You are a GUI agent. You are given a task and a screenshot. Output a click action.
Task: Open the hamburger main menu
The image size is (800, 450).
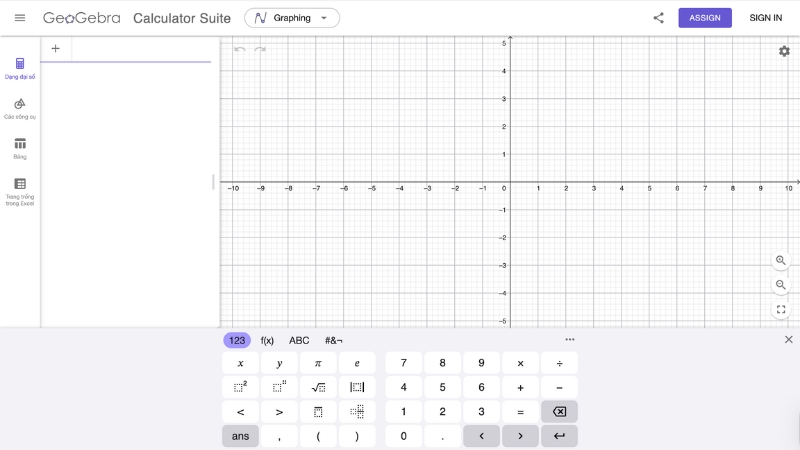[x=20, y=18]
